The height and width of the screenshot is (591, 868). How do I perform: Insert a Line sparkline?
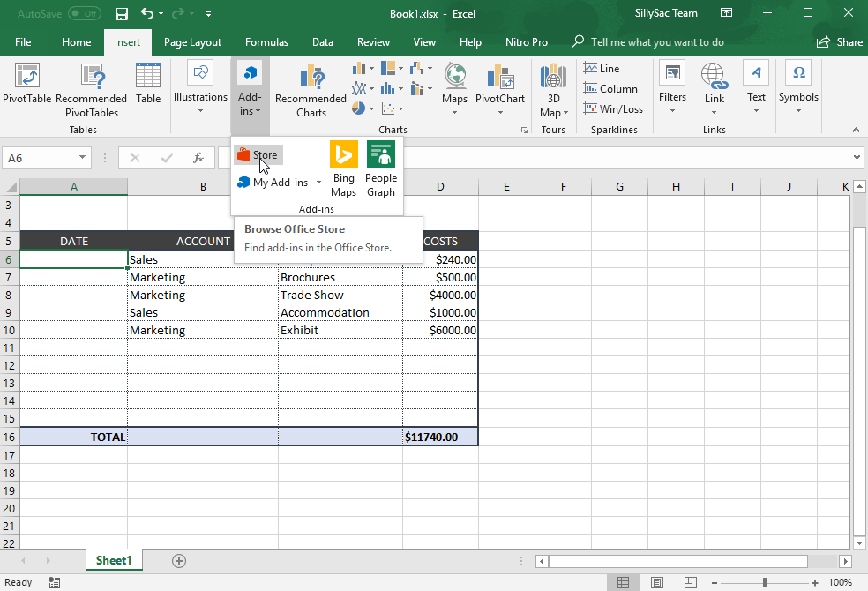tap(602, 69)
